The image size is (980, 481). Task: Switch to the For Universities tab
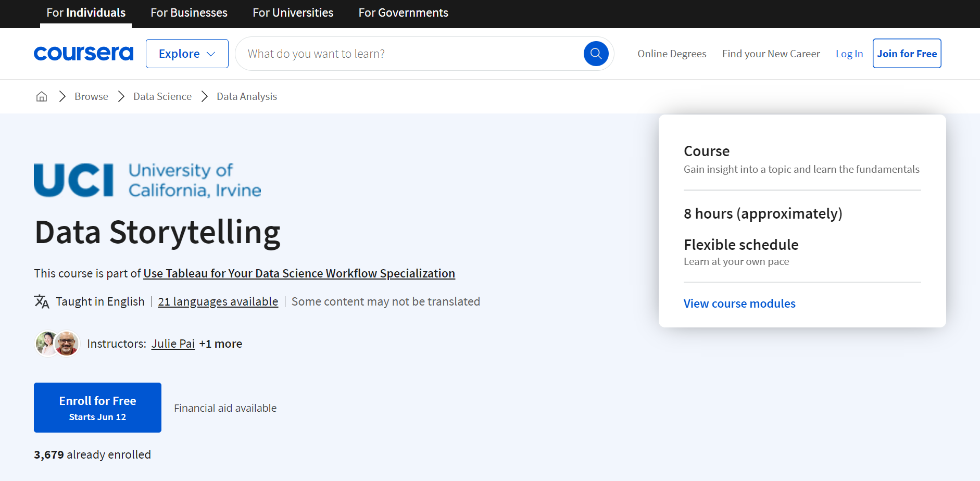click(x=293, y=13)
